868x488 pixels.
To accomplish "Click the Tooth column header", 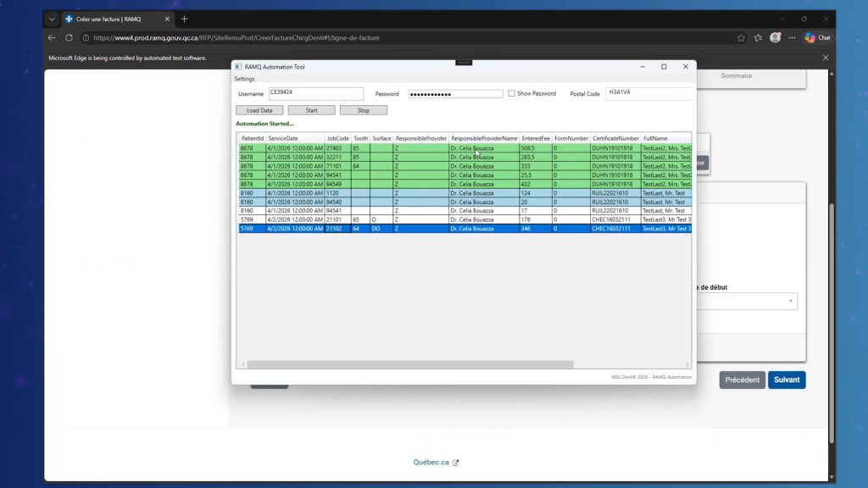I will pyautogui.click(x=360, y=138).
